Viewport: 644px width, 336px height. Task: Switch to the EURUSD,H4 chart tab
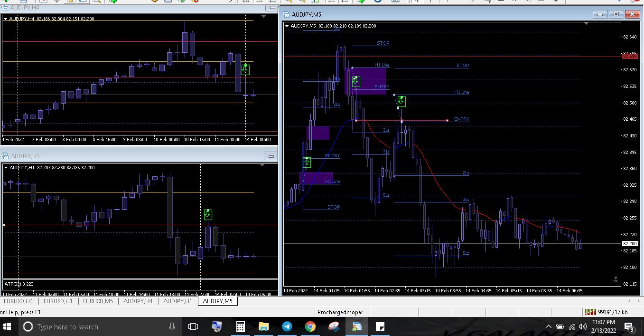tap(19, 301)
